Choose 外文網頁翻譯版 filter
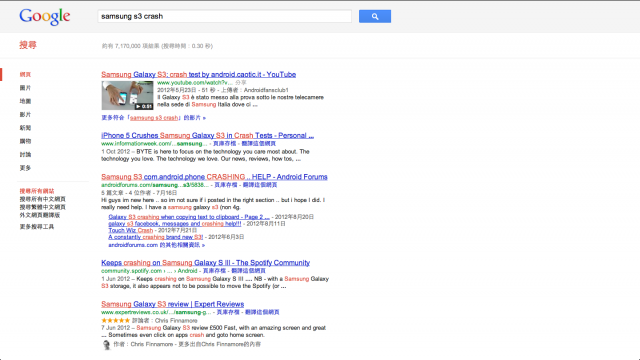 coord(40,215)
